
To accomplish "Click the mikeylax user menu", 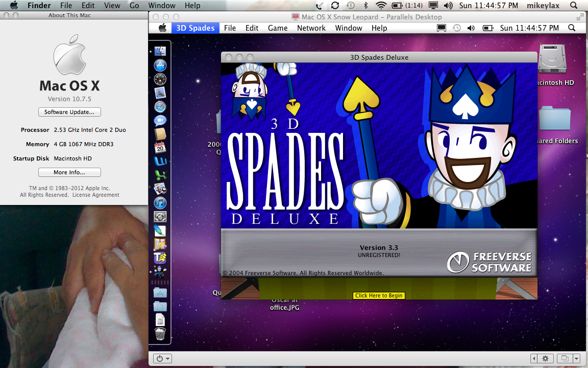I will [x=543, y=5].
